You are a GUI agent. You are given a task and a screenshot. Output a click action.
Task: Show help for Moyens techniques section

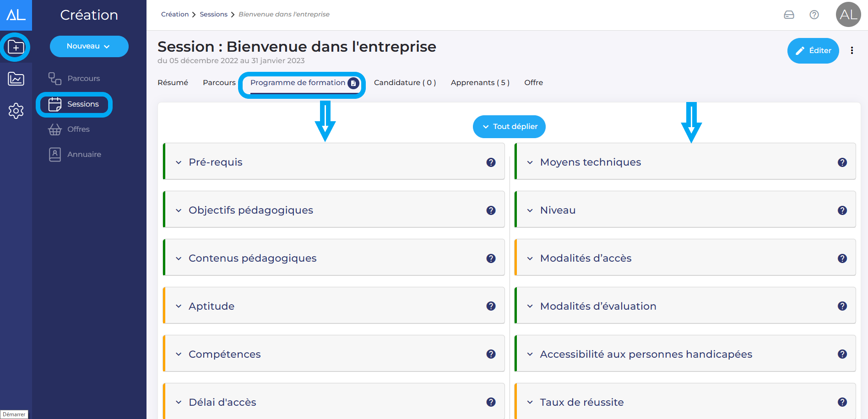point(842,162)
